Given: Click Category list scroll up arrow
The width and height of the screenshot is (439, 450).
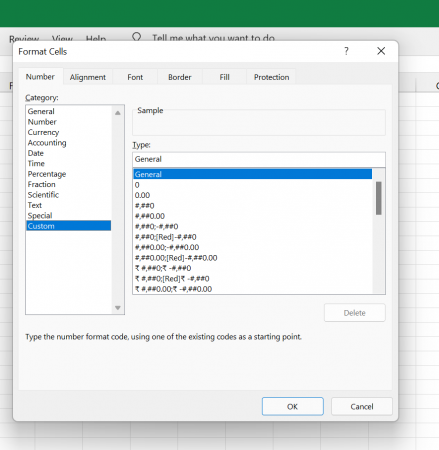Looking at the screenshot, I should coord(118,113).
